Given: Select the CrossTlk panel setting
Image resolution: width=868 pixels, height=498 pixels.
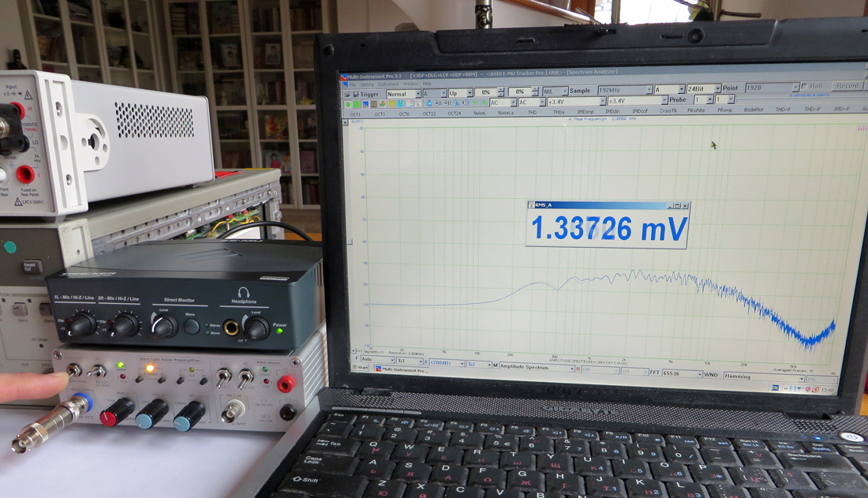Looking at the screenshot, I should [x=668, y=110].
